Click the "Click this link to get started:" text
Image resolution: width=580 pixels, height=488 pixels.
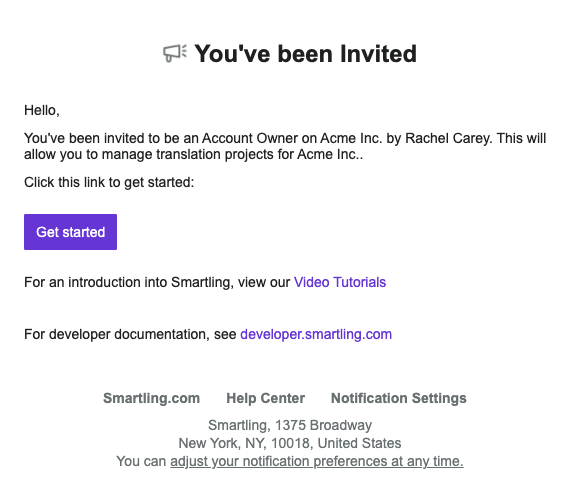(x=109, y=182)
